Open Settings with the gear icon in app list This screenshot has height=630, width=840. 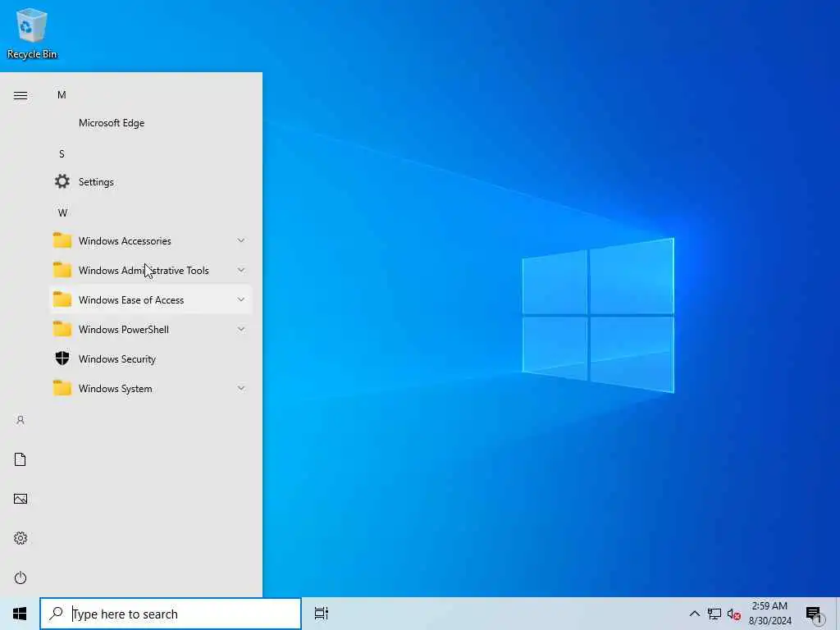(62, 181)
